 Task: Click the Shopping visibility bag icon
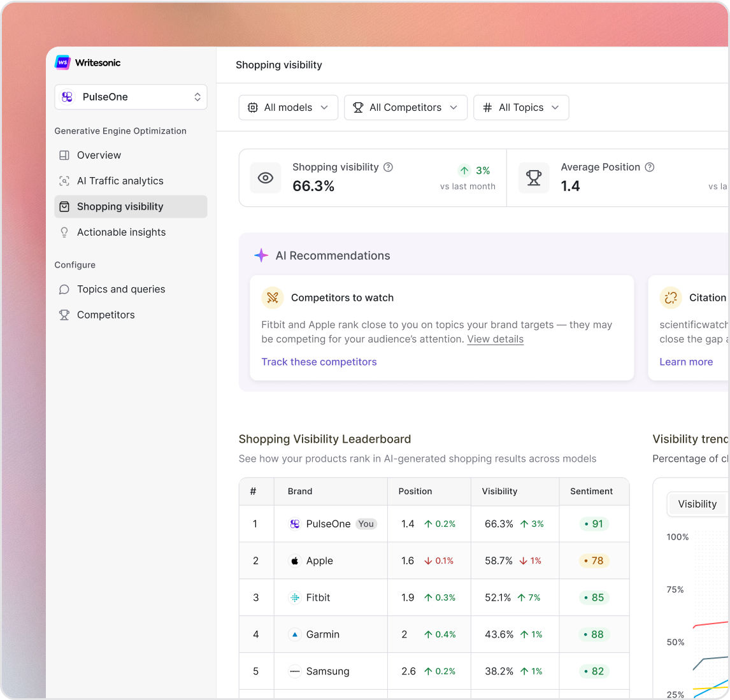(x=64, y=206)
